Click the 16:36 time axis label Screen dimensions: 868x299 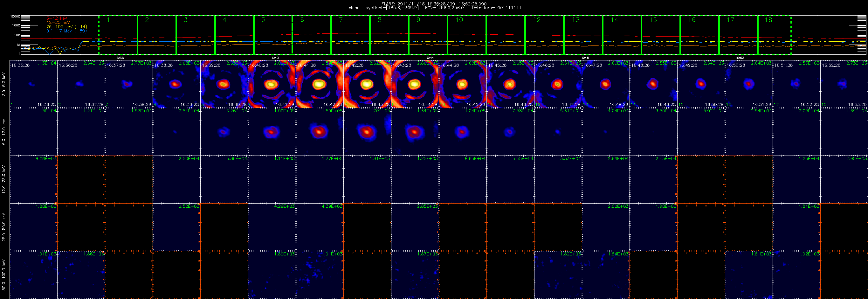(119, 58)
